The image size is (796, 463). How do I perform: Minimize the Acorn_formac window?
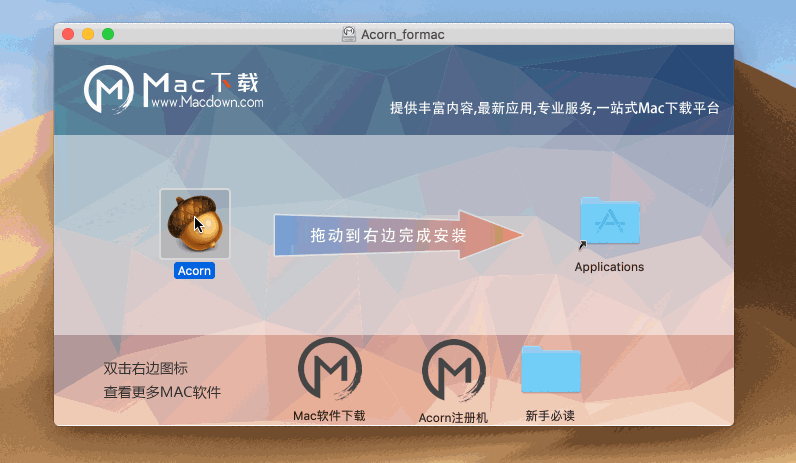coord(88,34)
